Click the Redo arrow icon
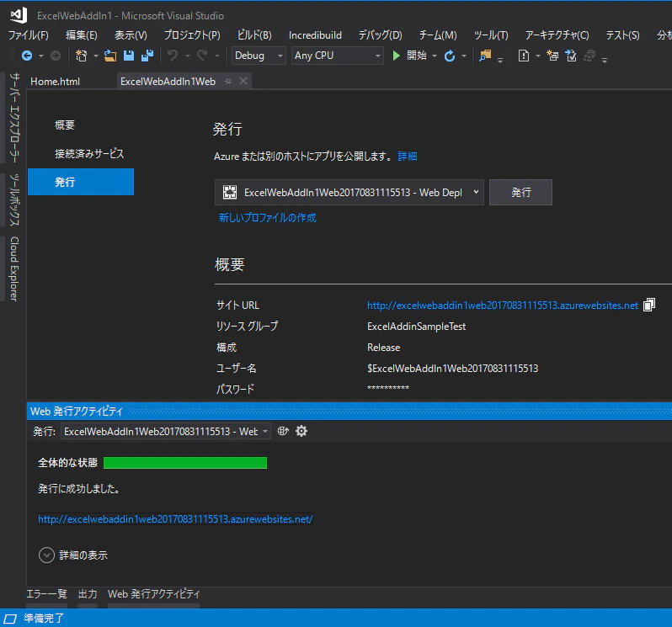The width and height of the screenshot is (672, 627). (202, 56)
